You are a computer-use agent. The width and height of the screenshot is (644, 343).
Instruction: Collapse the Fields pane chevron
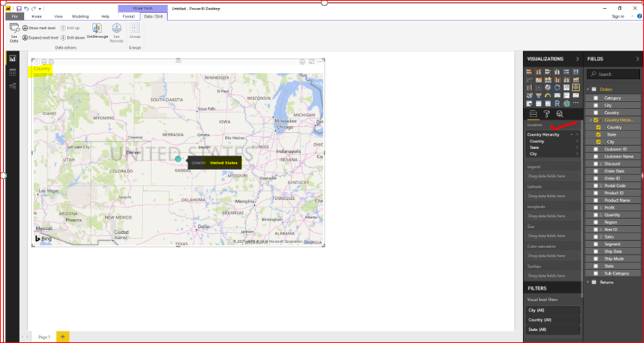[x=637, y=59]
